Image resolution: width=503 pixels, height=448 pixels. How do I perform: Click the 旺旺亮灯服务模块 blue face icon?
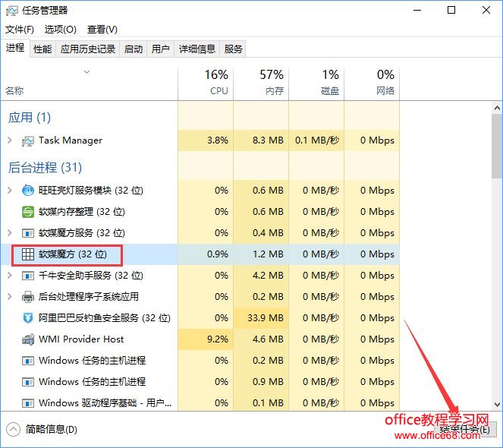(x=28, y=191)
